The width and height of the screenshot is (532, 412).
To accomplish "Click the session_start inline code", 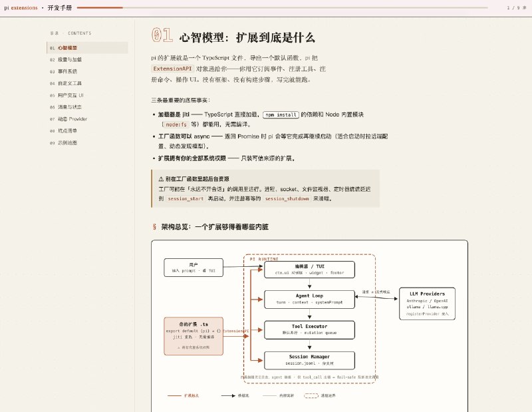I will tap(186, 199).
